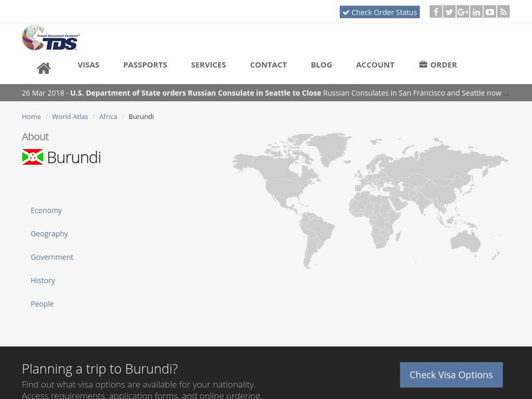Viewport: 532px width, 399px height.
Task: Open the VISAS menu
Action: 88,65
